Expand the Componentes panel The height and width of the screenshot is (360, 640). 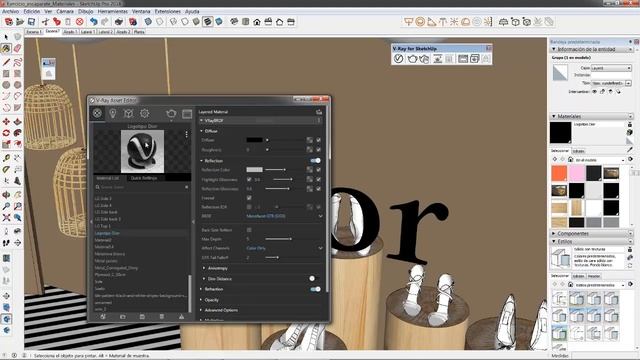pyautogui.click(x=573, y=233)
